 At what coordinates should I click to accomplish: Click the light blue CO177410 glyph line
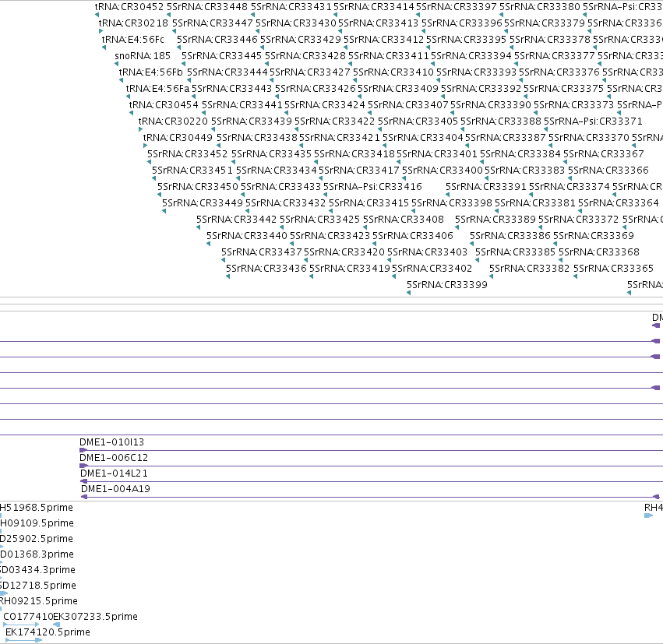click(x=21, y=625)
